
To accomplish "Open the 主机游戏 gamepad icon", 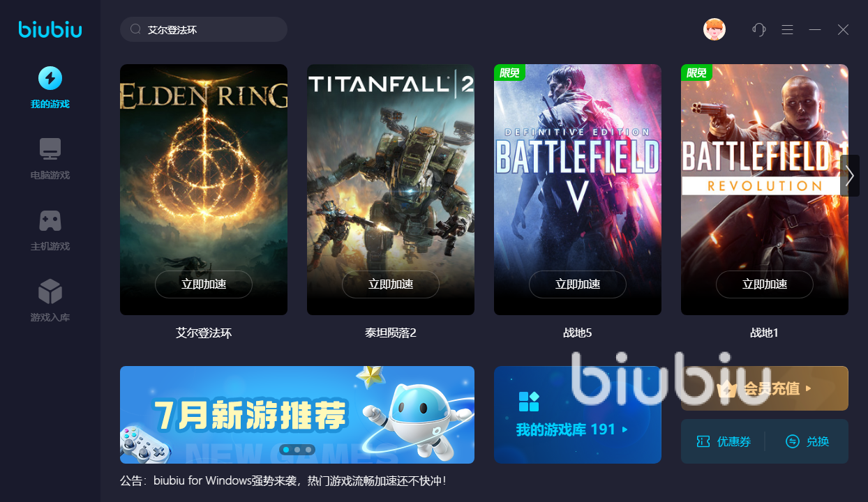I will click(x=50, y=220).
